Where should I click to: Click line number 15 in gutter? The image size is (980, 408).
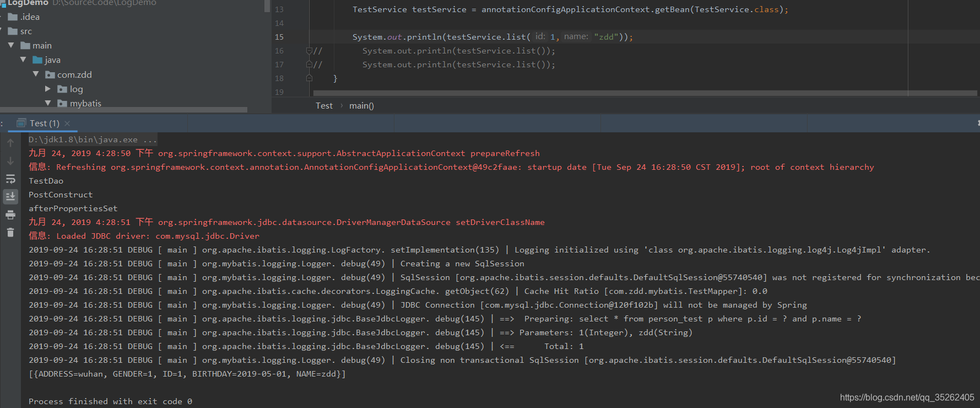pos(279,37)
